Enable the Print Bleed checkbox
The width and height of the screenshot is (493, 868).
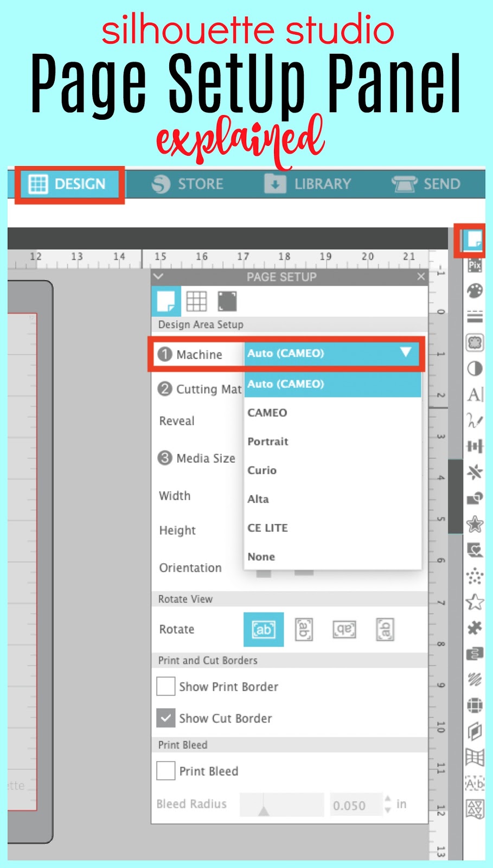click(x=165, y=770)
